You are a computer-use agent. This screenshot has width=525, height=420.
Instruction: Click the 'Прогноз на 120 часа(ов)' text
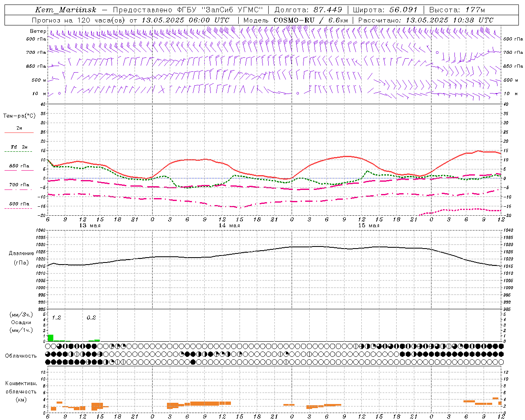point(79,20)
